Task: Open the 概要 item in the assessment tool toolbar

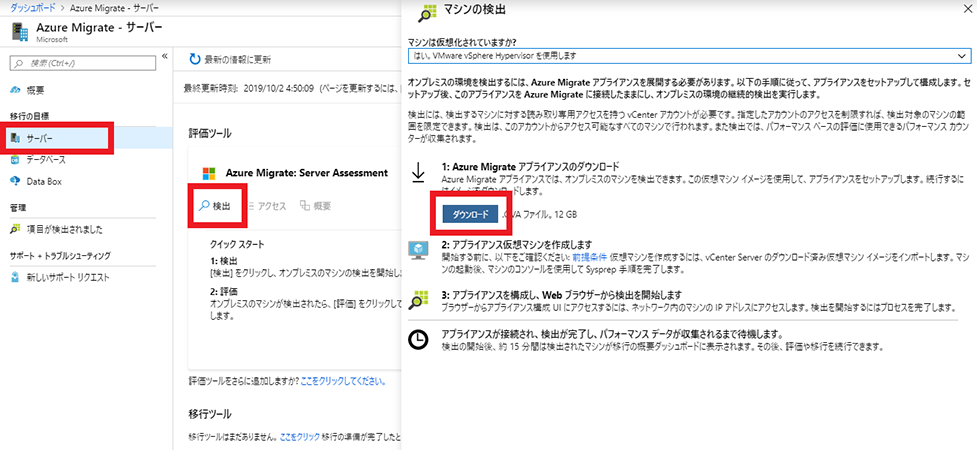Action: [316, 206]
